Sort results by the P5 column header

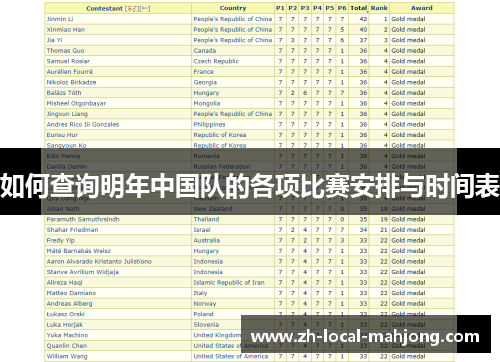tap(329, 8)
